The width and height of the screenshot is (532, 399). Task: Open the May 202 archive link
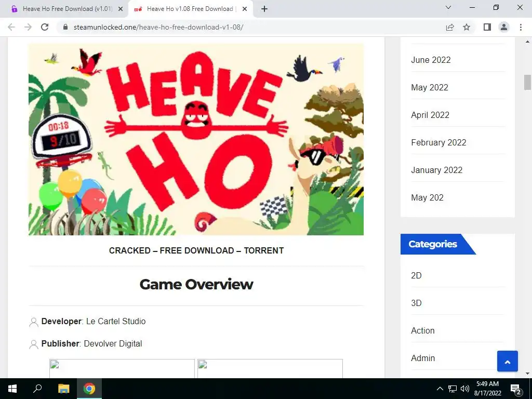click(x=427, y=197)
